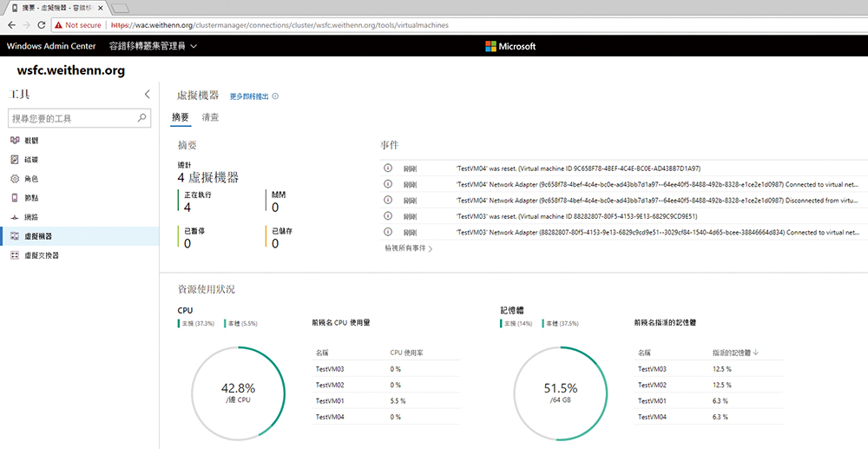Click the memory 主機 (14%) legend entry
868x449 pixels.
(x=516, y=323)
